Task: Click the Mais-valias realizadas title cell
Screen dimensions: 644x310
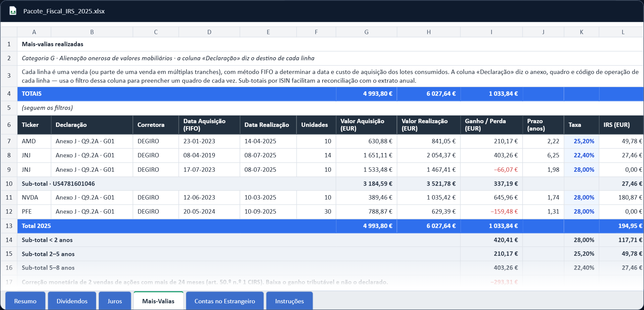Action: (x=330, y=44)
